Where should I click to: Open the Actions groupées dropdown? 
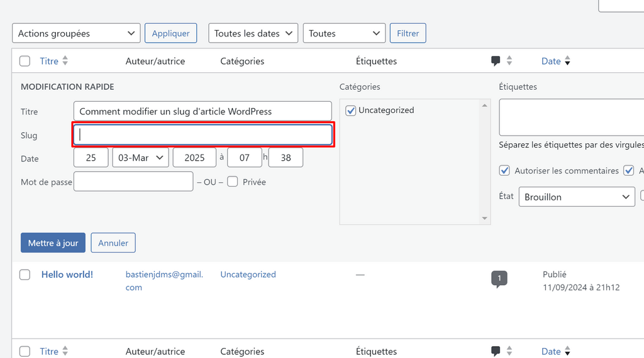click(76, 33)
